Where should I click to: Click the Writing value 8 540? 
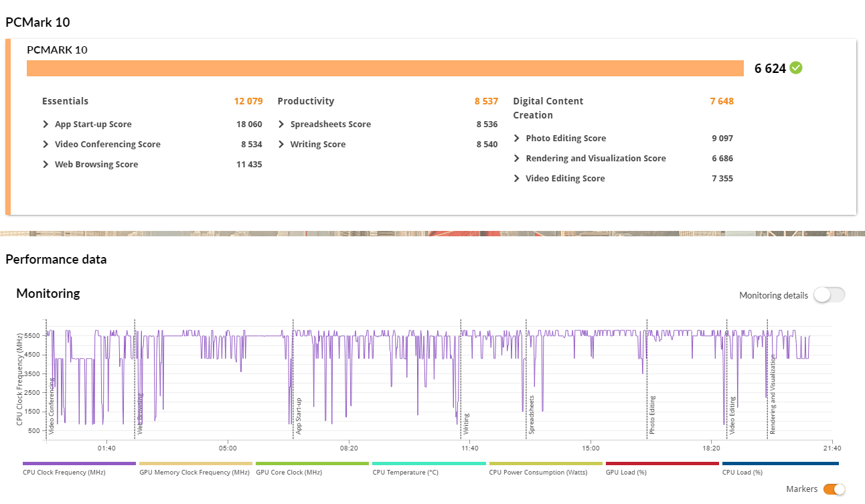coord(487,145)
